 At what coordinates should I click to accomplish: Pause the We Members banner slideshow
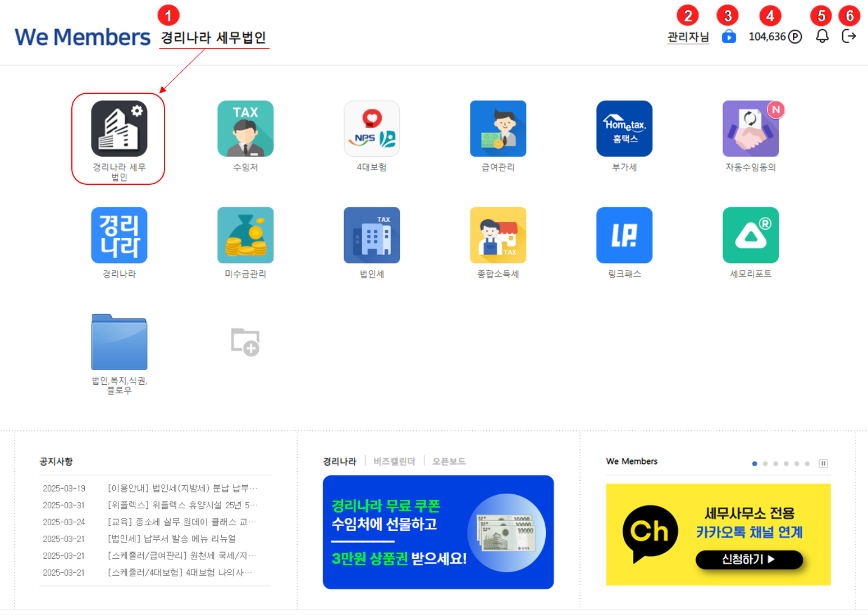tap(823, 463)
